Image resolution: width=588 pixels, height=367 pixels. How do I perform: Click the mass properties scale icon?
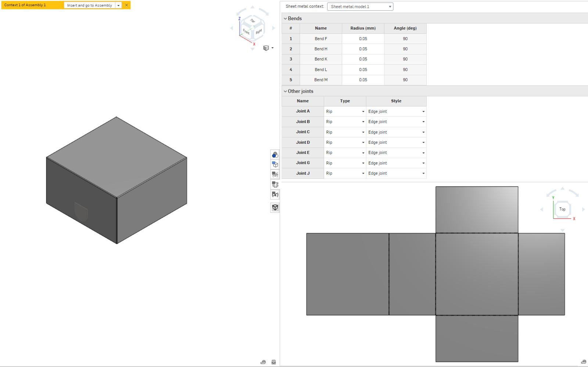pos(273,362)
